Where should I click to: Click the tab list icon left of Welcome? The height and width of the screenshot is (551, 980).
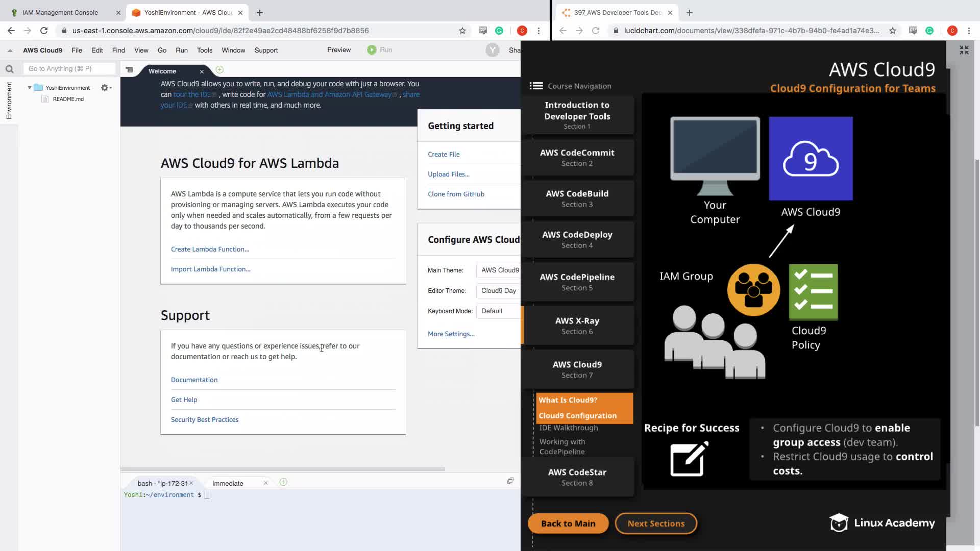(x=130, y=70)
